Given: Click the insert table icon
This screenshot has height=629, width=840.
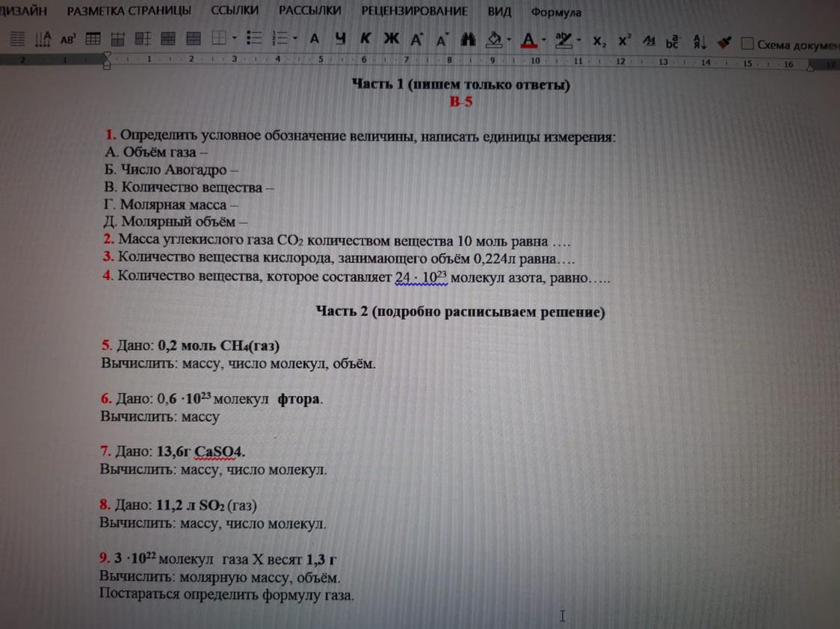Looking at the screenshot, I should [x=93, y=39].
